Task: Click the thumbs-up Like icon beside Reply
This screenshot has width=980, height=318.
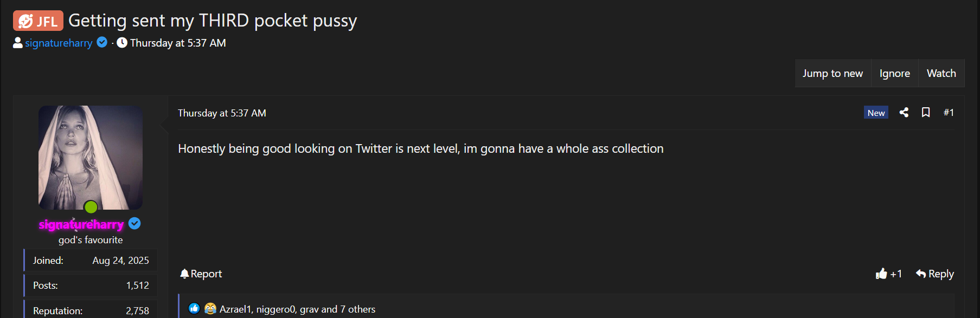Action: pos(881,274)
